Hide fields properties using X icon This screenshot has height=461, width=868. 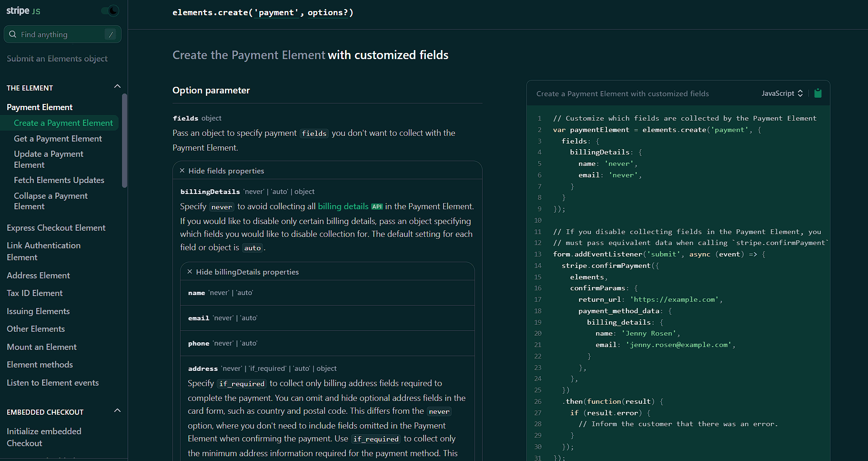tap(182, 171)
